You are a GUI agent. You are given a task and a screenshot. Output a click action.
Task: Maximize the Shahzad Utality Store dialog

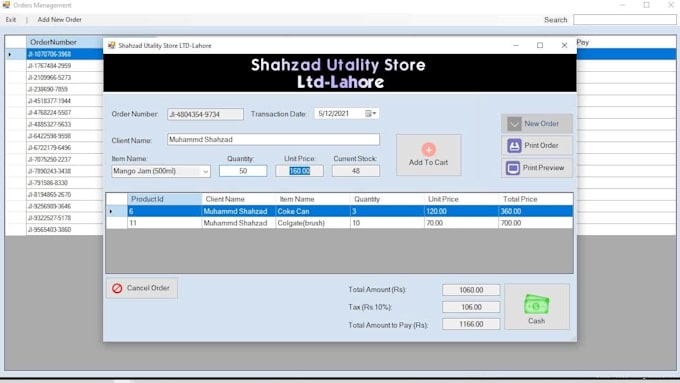(x=540, y=45)
